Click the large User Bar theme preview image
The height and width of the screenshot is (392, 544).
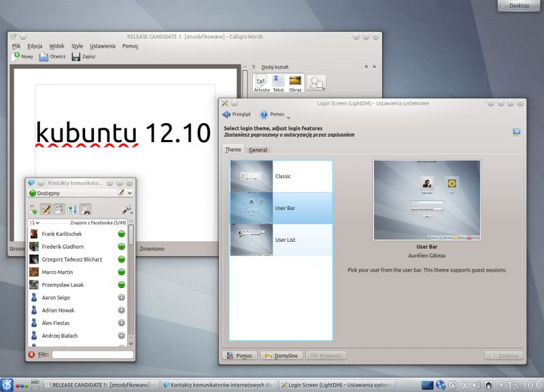427,200
